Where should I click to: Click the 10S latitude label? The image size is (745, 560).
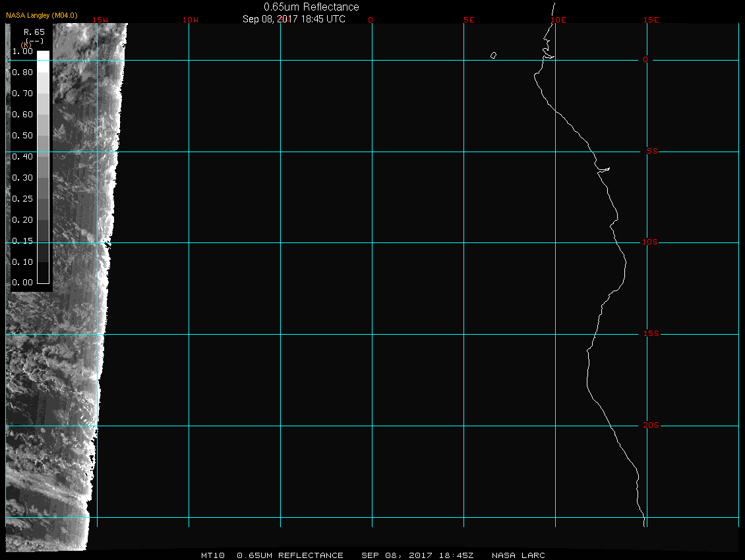click(x=650, y=242)
